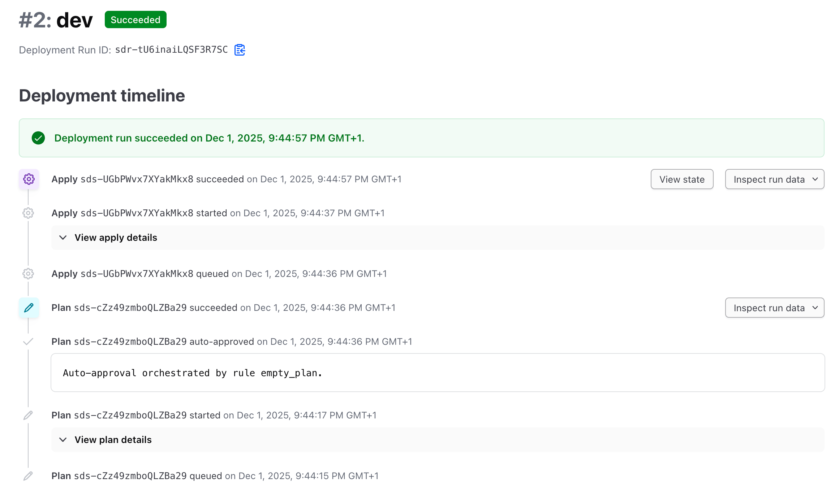This screenshot has height=504, width=839.
Task: Click the apply ID sds-UGbPWvx7XYakMkx8 in succeeded row
Action: (x=137, y=179)
